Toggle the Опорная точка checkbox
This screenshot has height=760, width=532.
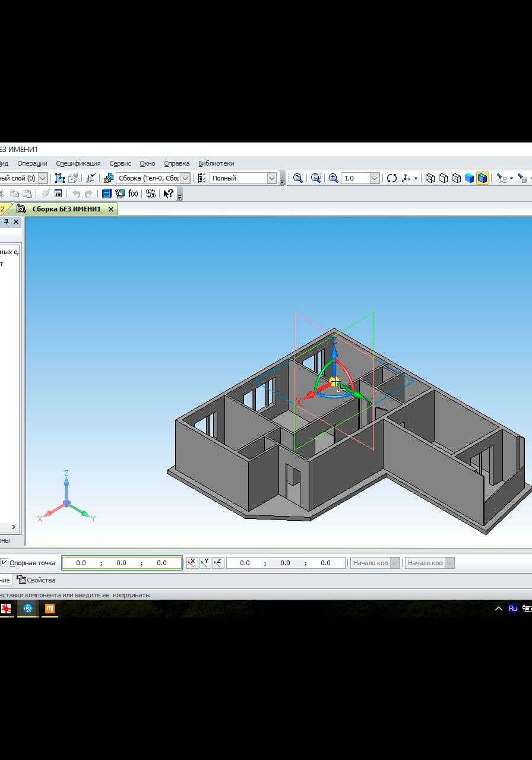(4, 563)
